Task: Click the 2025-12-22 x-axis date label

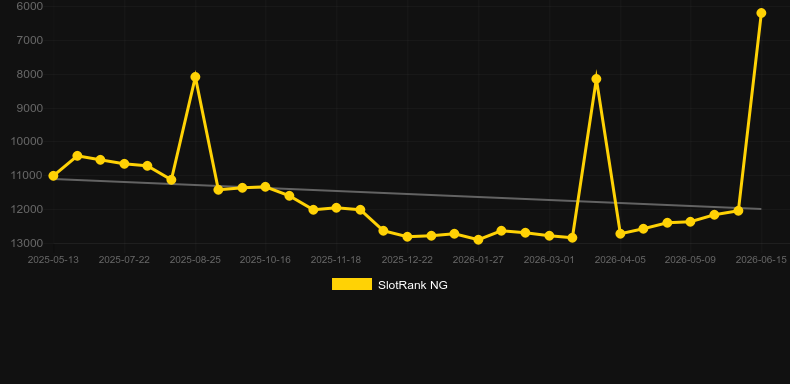Action: (x=407, y=260)
